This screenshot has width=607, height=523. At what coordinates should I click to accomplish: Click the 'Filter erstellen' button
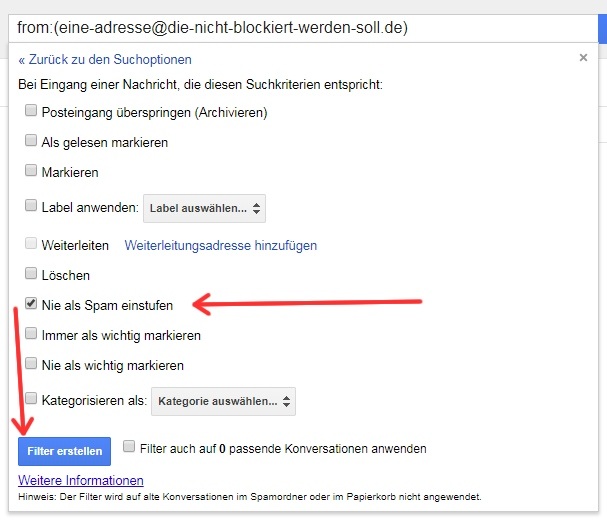(x=64, y=451)
